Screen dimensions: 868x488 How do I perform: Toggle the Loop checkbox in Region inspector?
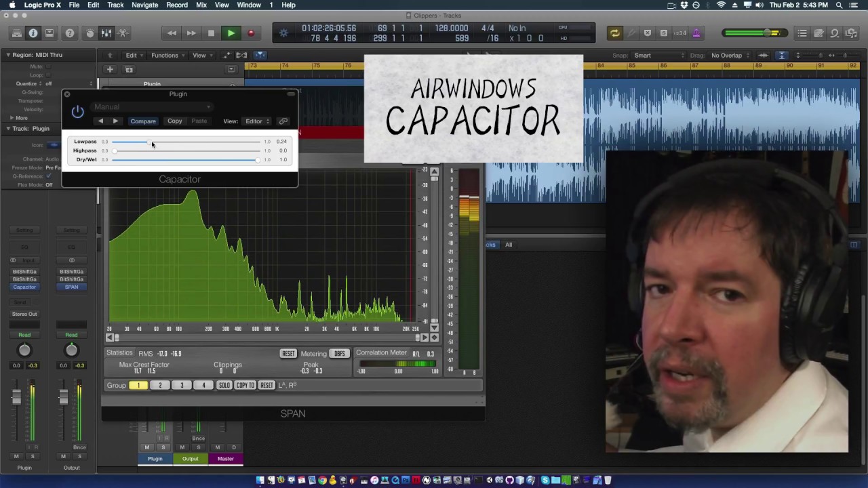[x=49, y=75]
